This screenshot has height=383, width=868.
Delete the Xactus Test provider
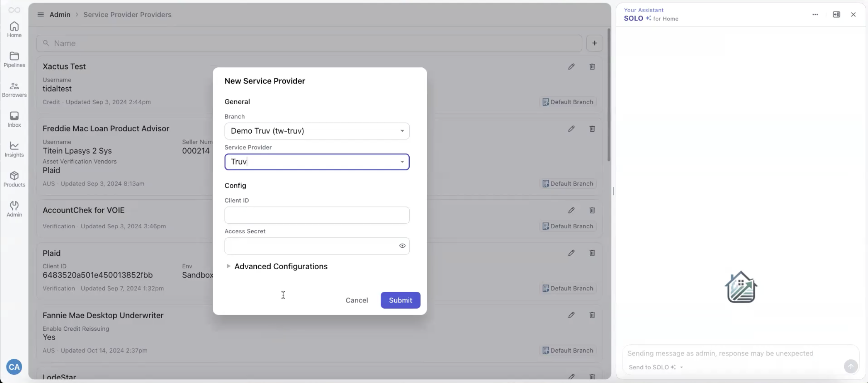[592, 67]
